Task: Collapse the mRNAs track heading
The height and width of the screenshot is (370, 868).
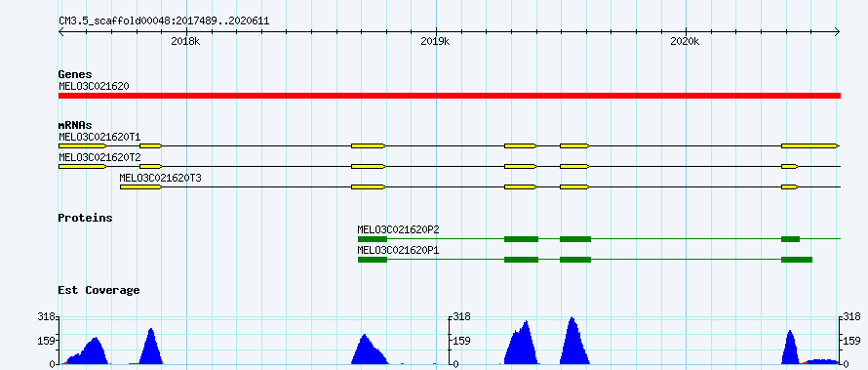Action: tap(75, 126)
